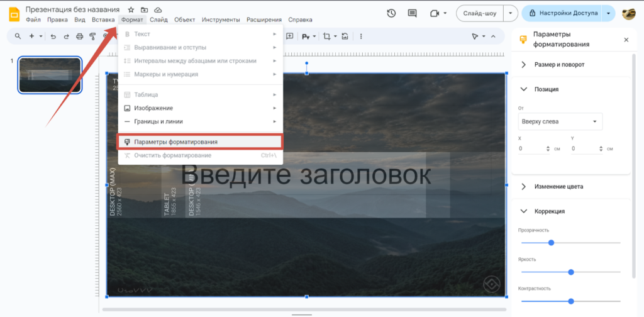Click the add comment toolbar icon

tap(289, 36)
